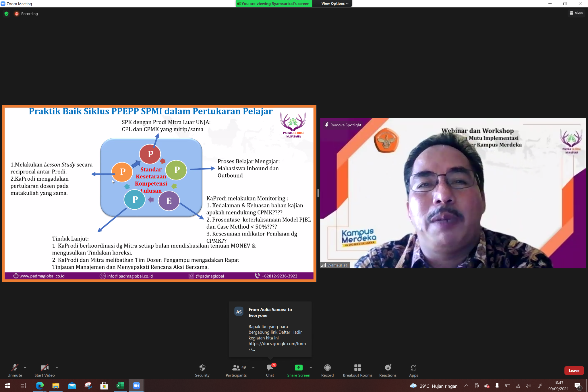Open the Security menu
Image resolution: width=588 pixels, height=392 pixels.
point(202,370)
